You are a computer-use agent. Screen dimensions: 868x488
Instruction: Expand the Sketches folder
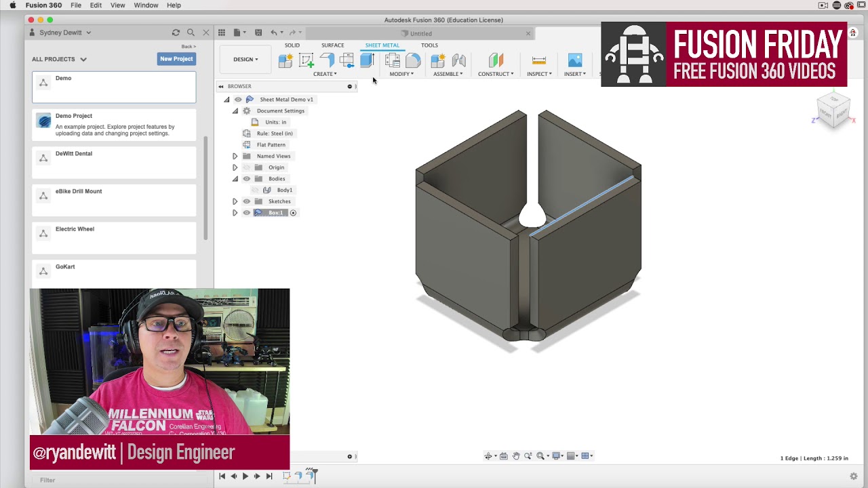[x=235, y=201]
